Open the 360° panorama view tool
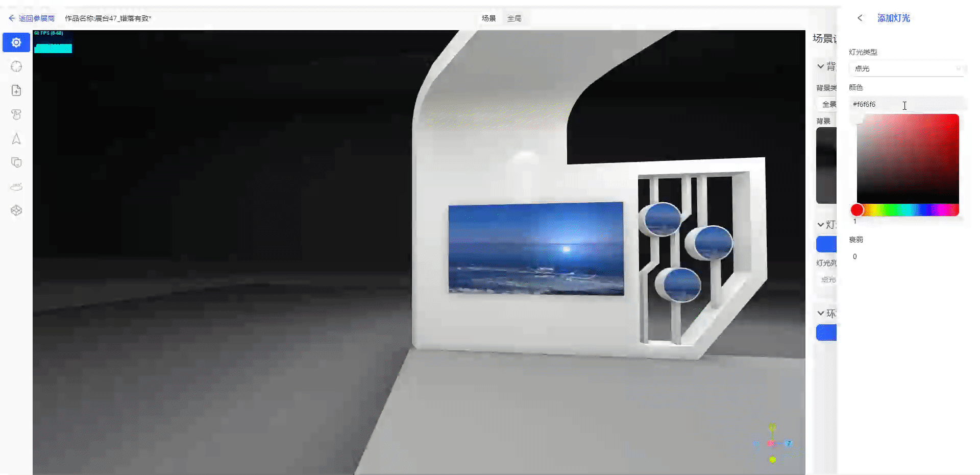This screenshot has width=980, height=475. click(16, 186)
